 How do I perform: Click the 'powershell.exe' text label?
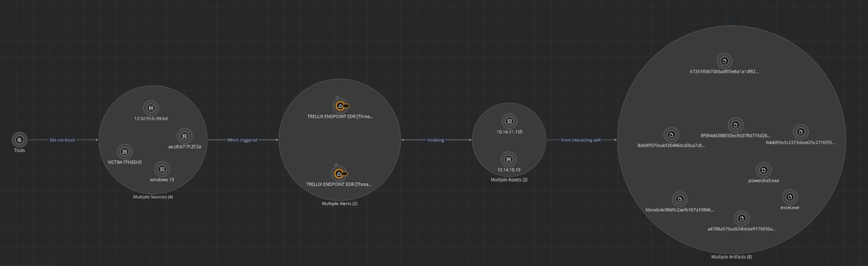point(764,181)
